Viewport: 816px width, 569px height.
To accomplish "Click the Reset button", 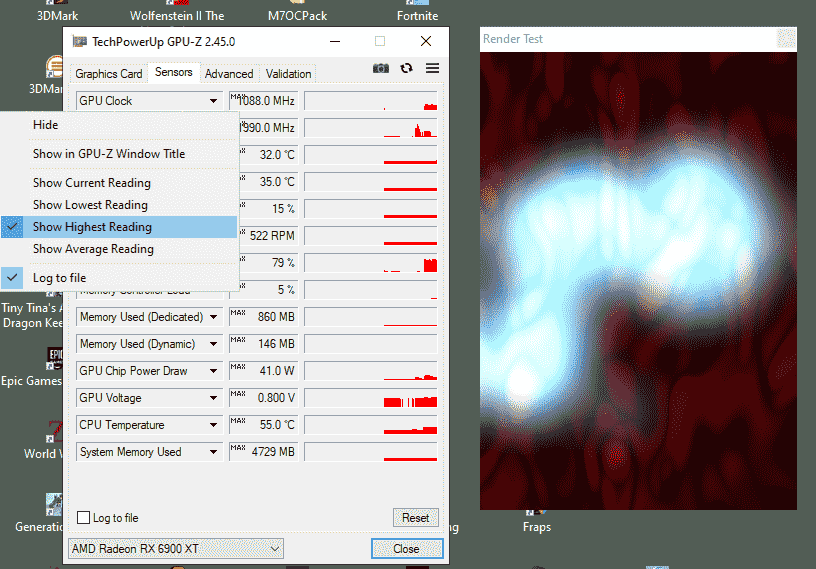I will (415, 518).
